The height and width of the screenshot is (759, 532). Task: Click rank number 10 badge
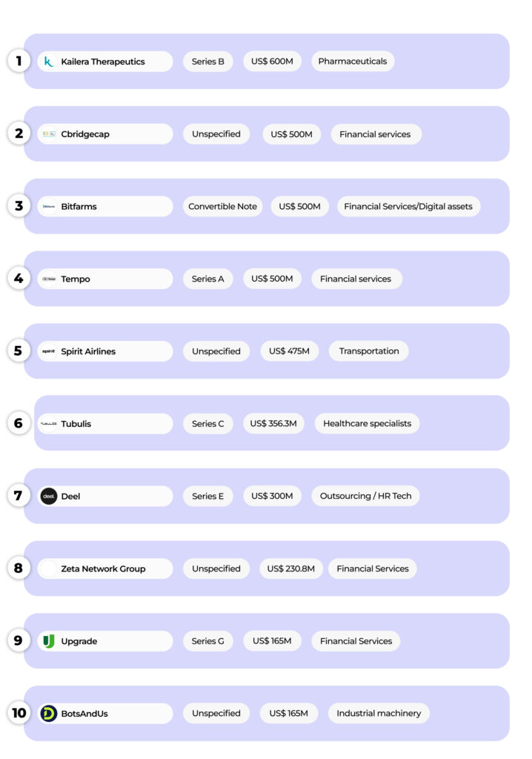point(19,713)
